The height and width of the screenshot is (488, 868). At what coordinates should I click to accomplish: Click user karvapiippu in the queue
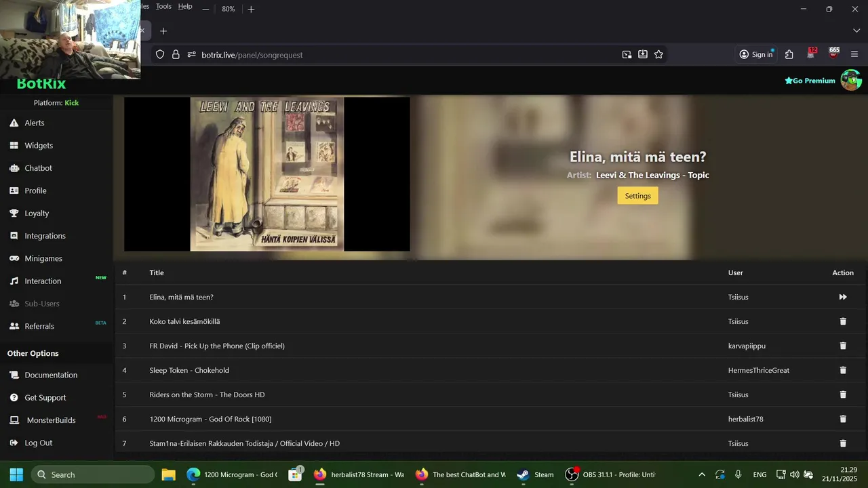coord(747,346)
